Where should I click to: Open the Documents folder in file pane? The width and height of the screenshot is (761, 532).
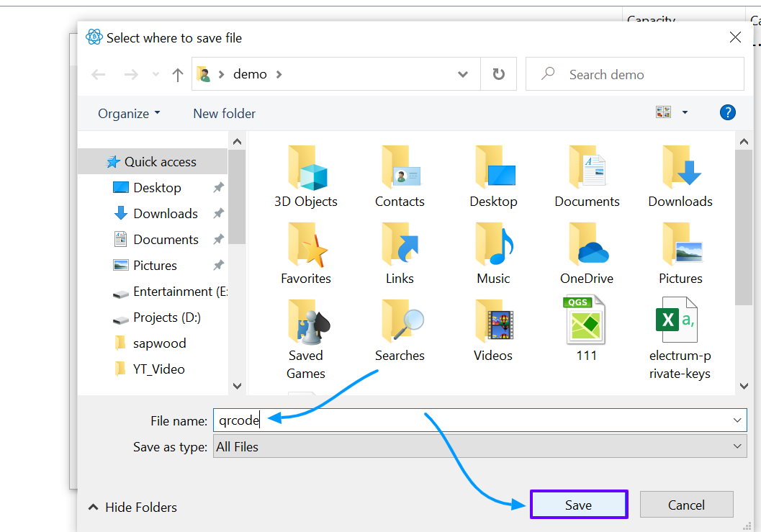point(587,176)
